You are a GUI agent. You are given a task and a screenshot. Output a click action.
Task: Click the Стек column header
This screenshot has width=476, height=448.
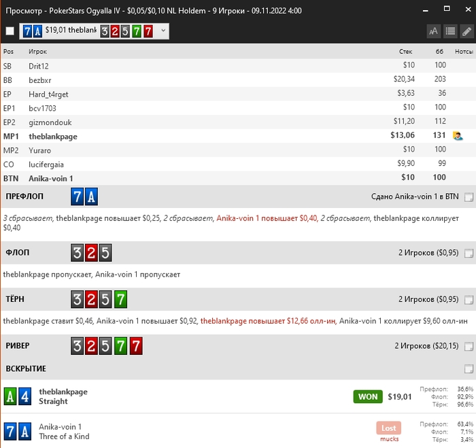[405, 52]
